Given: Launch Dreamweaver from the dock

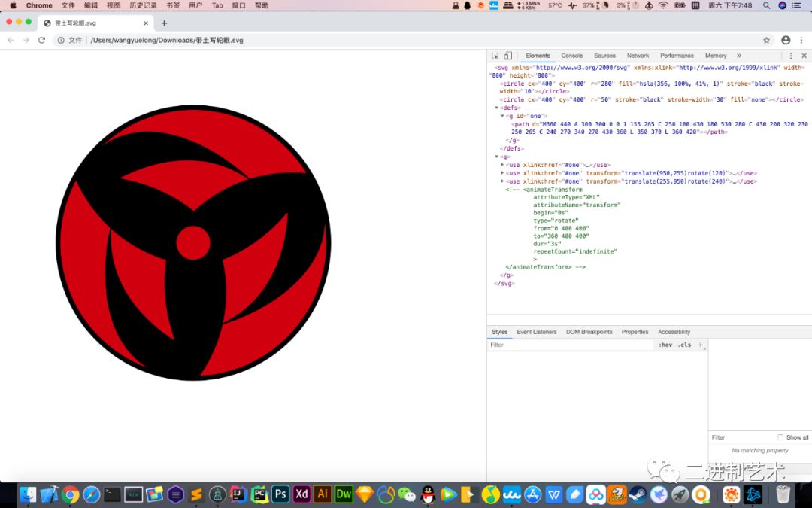Looking at the screenshot, I should (344, 494).
